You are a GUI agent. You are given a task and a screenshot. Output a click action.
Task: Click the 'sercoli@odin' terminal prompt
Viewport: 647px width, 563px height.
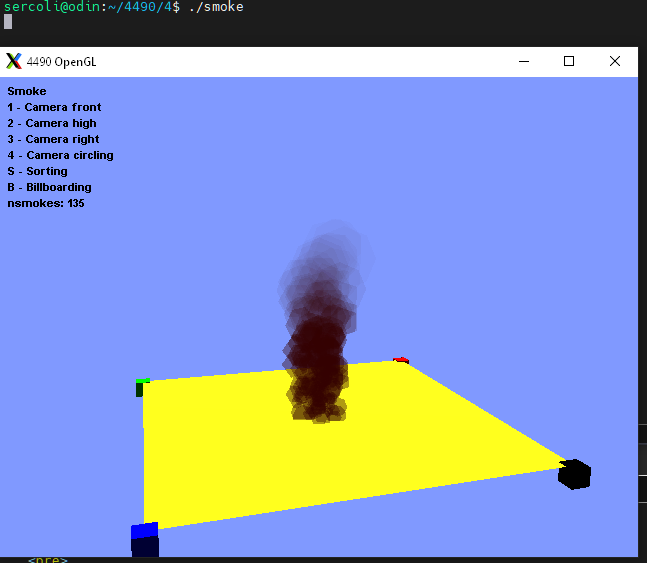point(52,7)
